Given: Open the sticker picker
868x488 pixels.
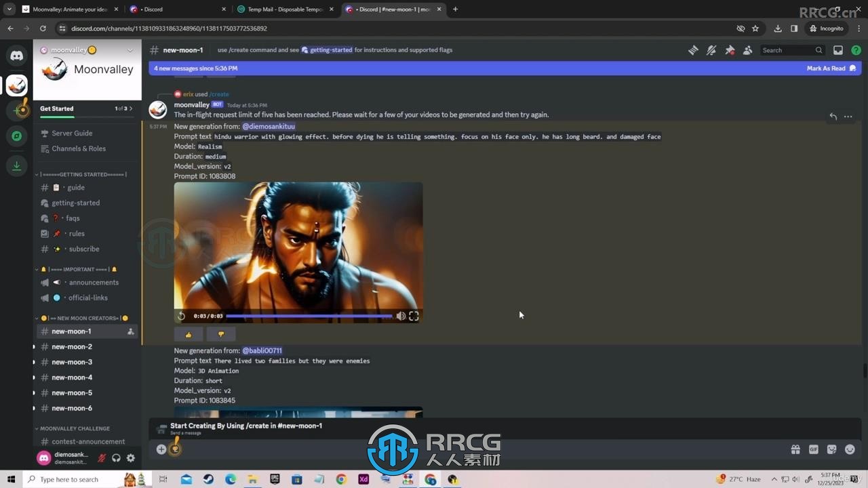Looking at the screenshot, I should [x=831, y=449].
